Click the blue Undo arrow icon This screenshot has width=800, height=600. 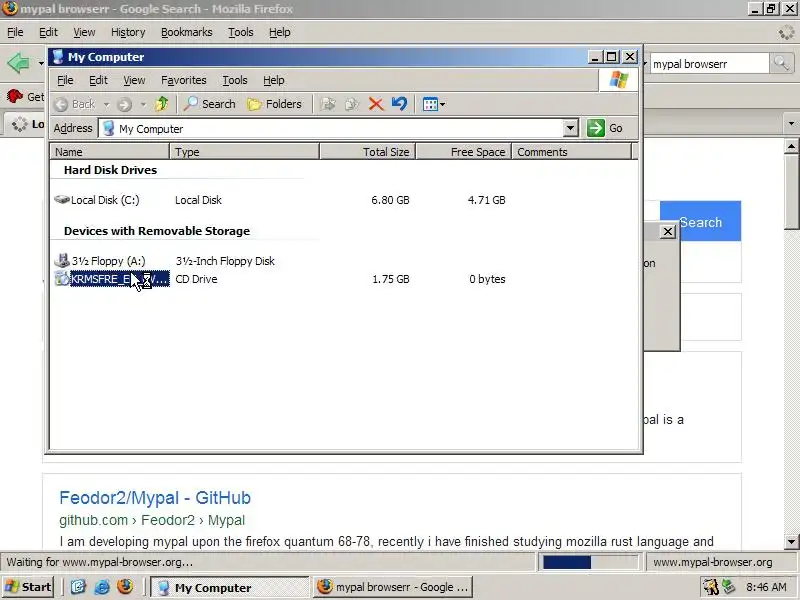(399, 104)
